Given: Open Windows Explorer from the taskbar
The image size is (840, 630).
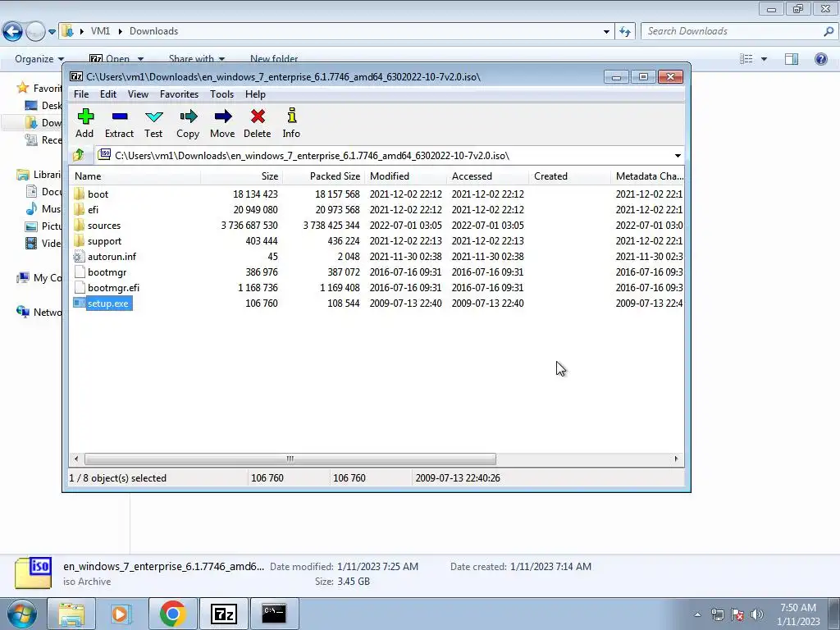Looking at the screenshot, I should (71, 614).
